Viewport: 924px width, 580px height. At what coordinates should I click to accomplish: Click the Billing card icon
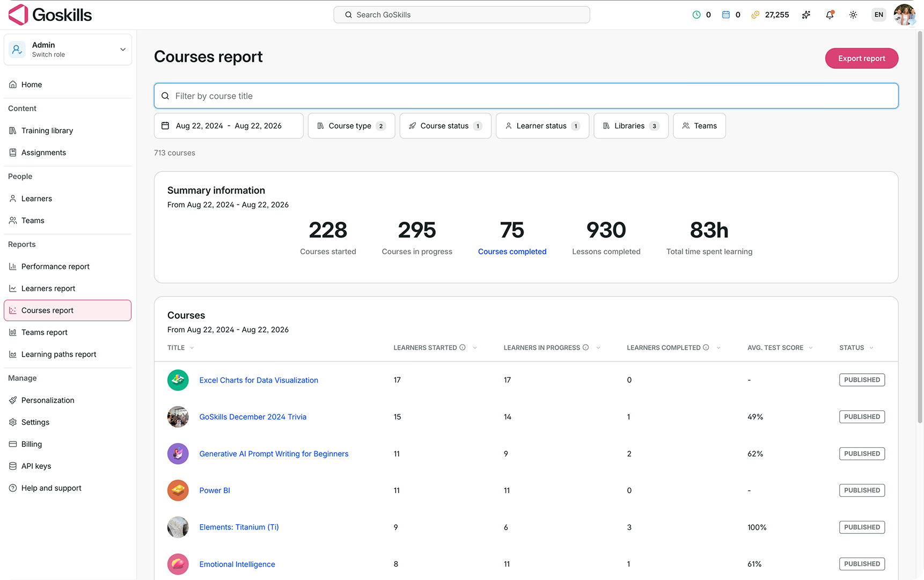coord(13,444)
